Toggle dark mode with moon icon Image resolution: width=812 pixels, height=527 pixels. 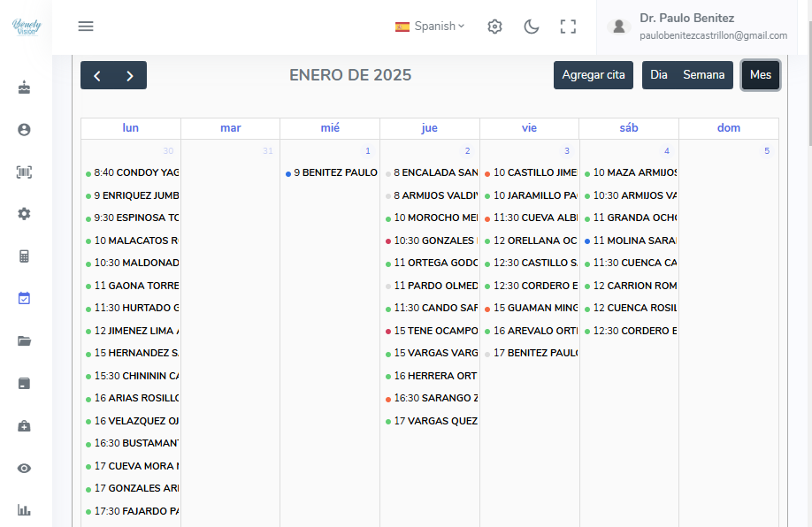532,27
